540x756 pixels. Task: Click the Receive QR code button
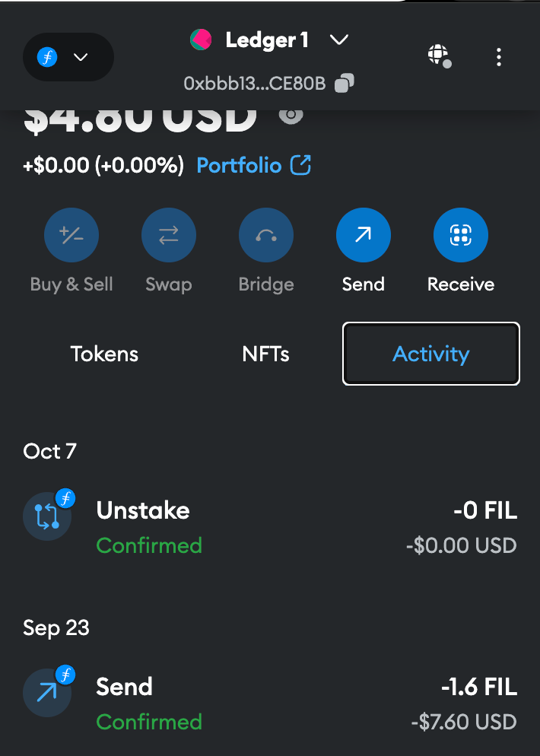pos(460,235)
